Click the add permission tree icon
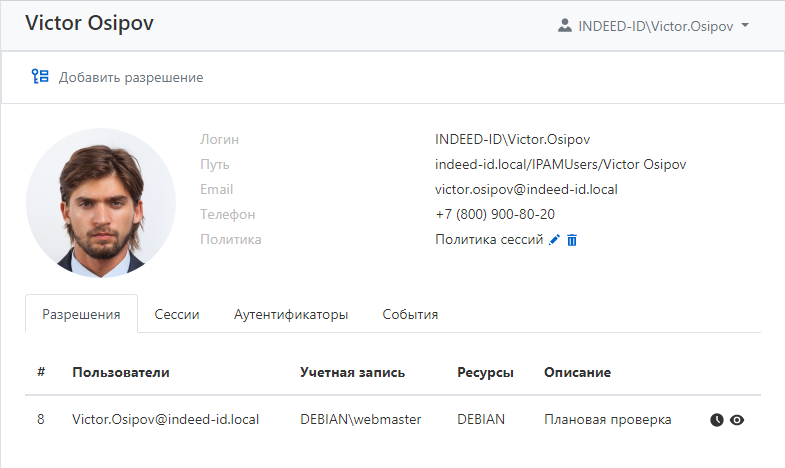The image size is (785, 468). tap(40, 77)
